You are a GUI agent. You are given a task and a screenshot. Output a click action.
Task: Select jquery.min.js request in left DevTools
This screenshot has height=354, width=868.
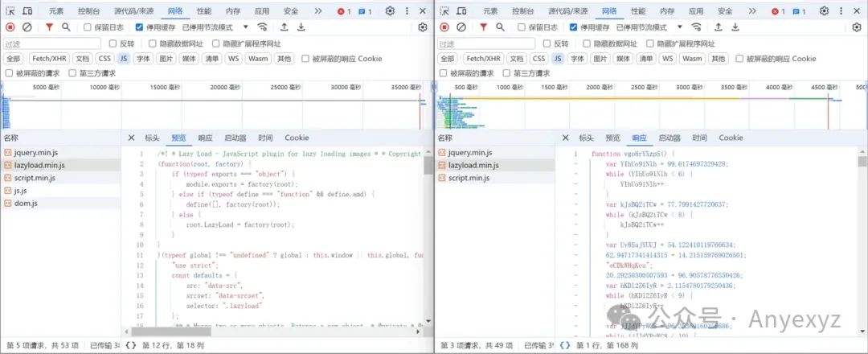coord(60,152)
